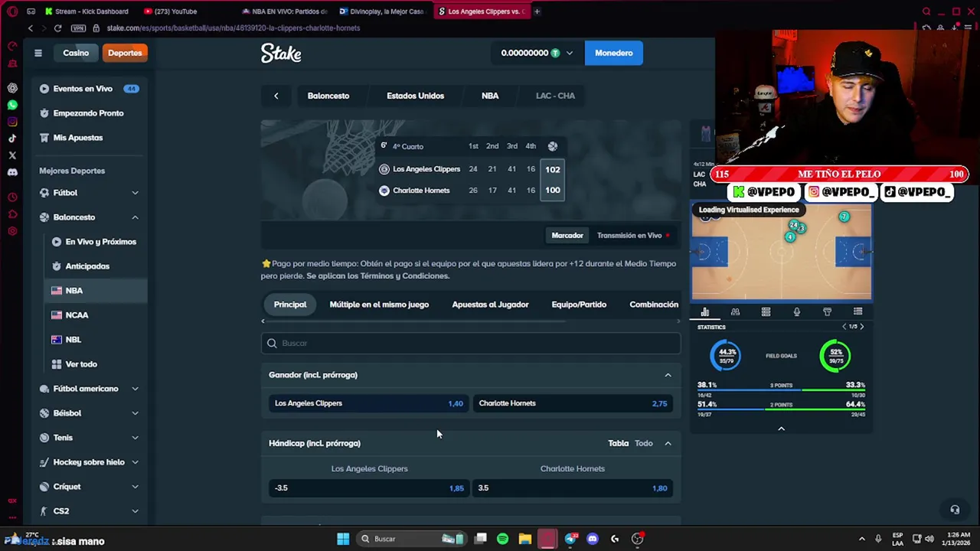Switch to Transmisión en Vivo view

click(x=633, y=236)
